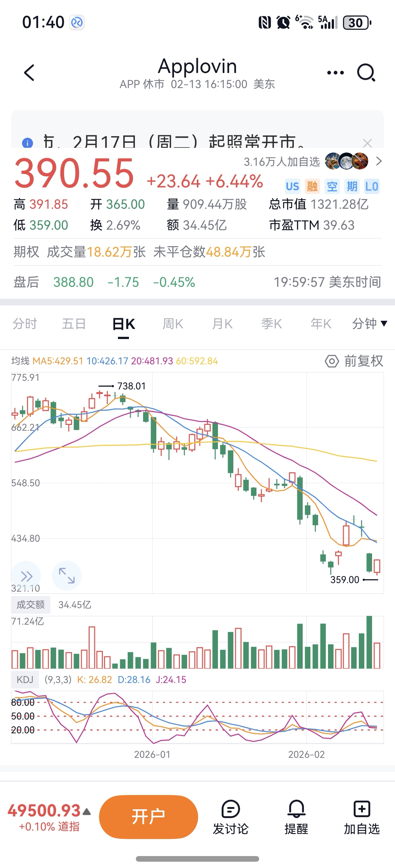
Task: Expand chart to fullscreen with arrows icon
Action: click(67, 576)
